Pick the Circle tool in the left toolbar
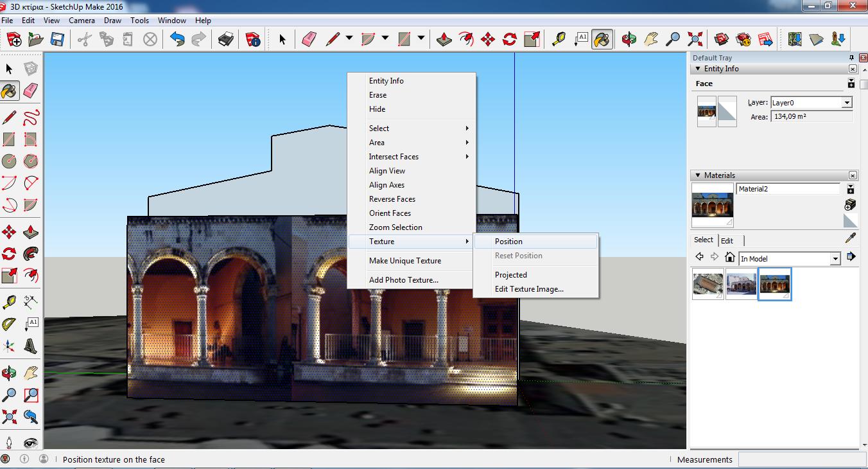Image resolution: width=868 pixels, height=469 pixels. [x=9, y=161]
